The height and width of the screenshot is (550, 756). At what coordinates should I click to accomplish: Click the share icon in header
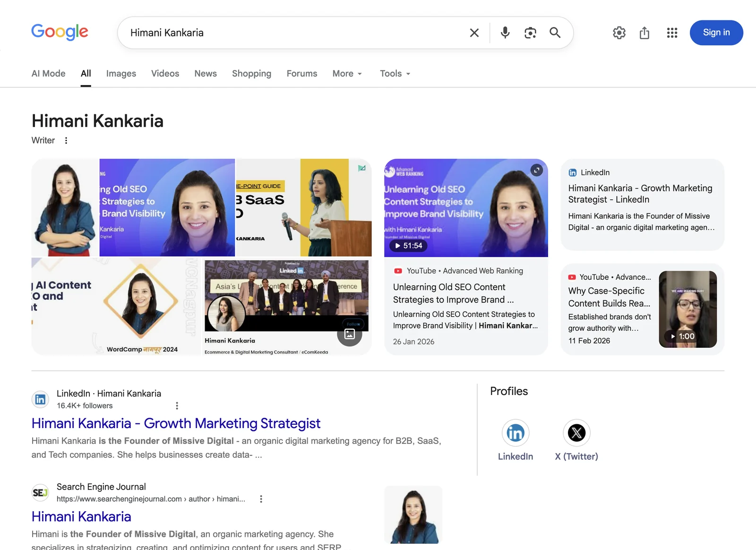coord(644,33)
